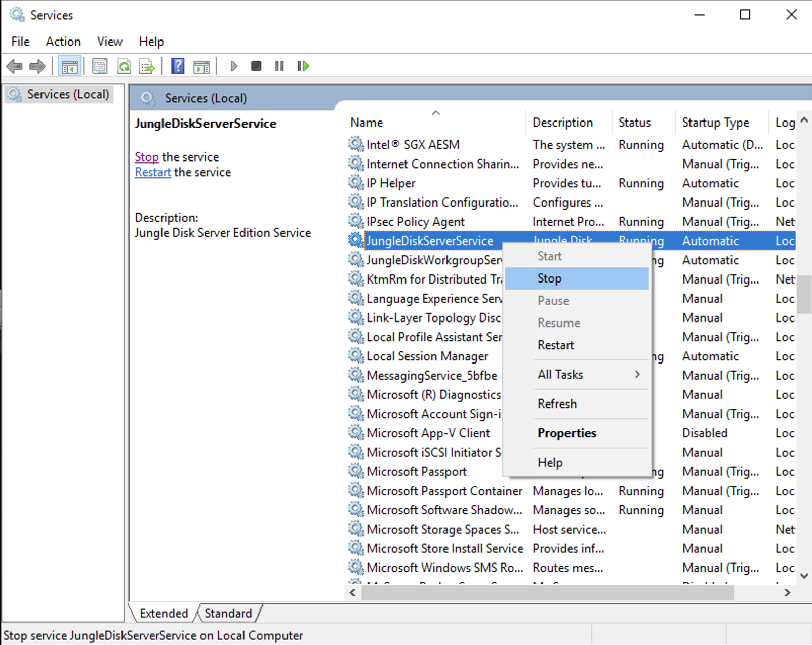
Task: Restart the service via the toolbar icon
Action: 302,66
